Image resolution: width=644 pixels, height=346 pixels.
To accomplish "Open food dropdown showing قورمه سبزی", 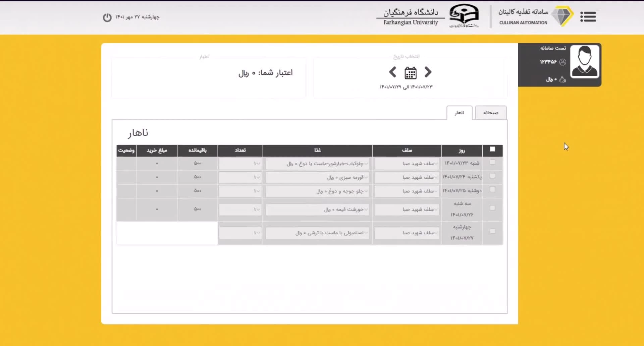I will [317, 177].
